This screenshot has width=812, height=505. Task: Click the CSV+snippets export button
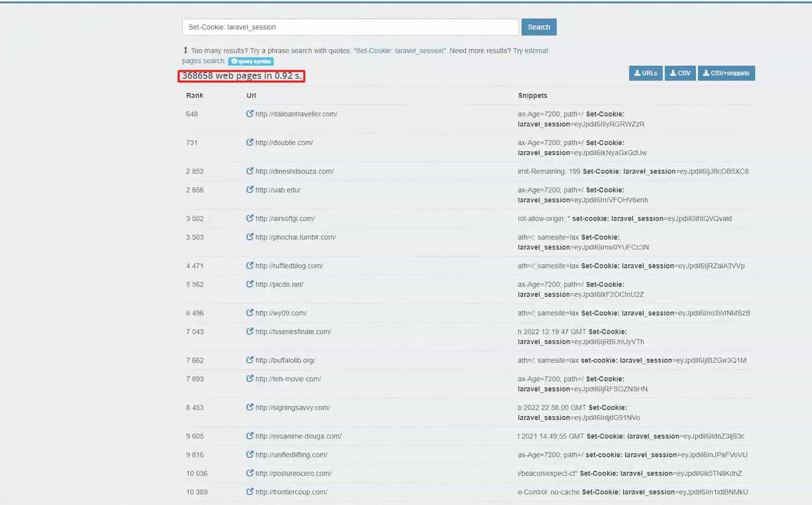tap(726, 73)
